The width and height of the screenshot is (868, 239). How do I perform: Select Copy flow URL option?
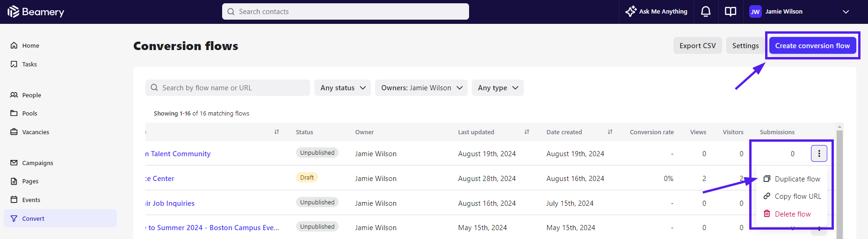[x=797, y=196]
